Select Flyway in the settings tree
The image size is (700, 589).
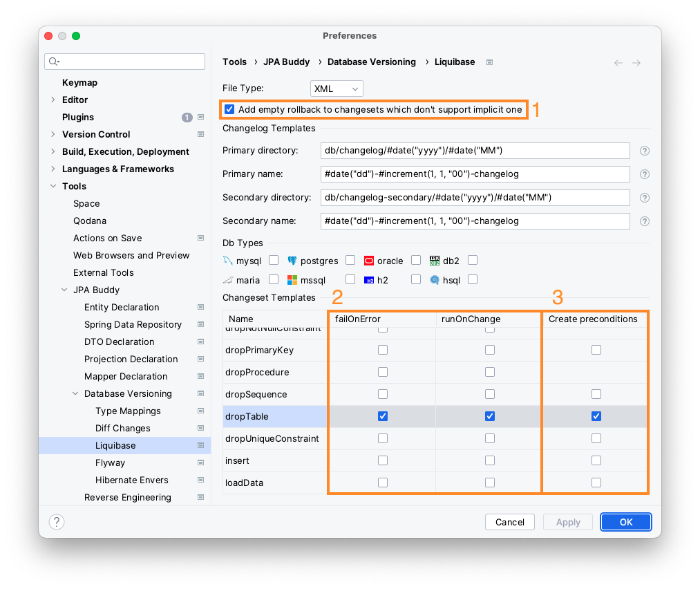(110, 462)
